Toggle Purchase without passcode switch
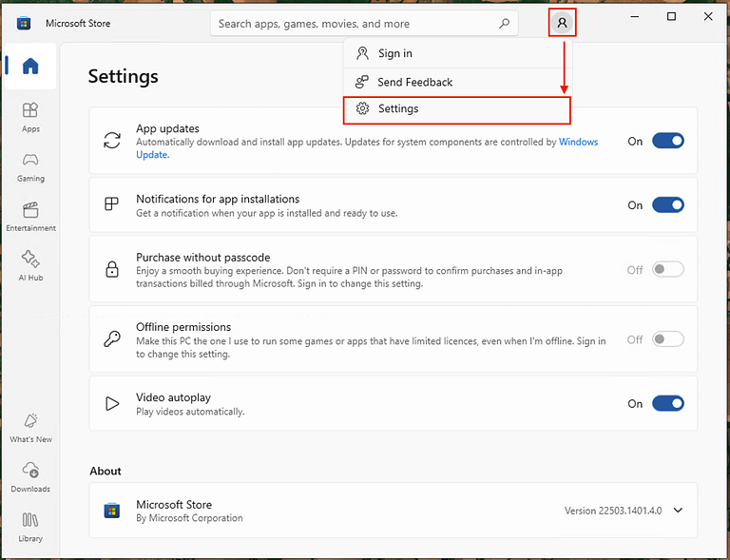The width and height of the screenshot is (730, 560). click(667, 270)
